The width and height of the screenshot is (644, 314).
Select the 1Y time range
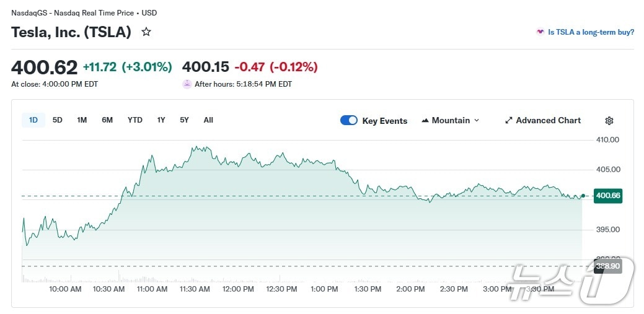[x=161, y=120]
